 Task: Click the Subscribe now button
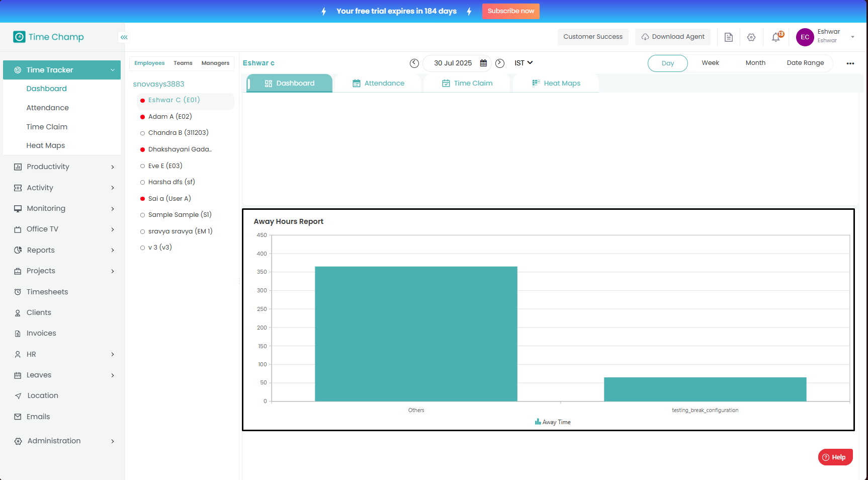[510, 11]
